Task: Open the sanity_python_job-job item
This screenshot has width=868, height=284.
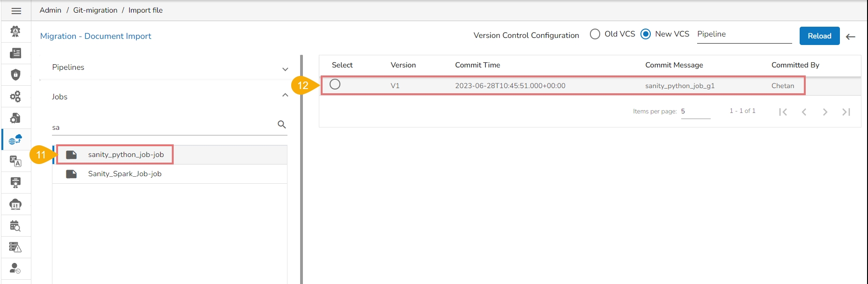Action: [x=125, y=155]
